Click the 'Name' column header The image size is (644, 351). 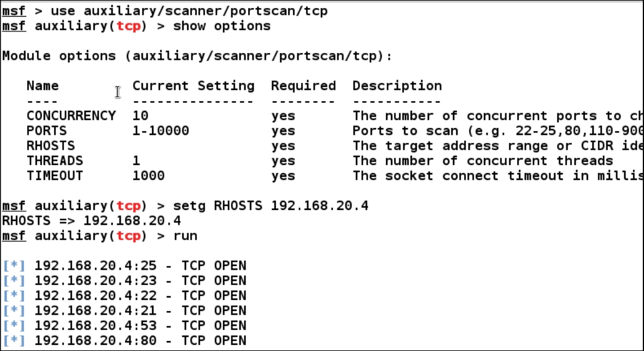(x=42, y=86)
